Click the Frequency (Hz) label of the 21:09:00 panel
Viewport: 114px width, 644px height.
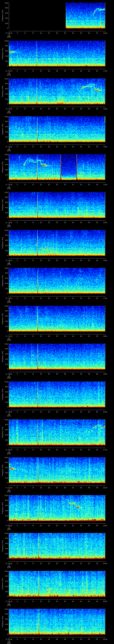(x=3, y=16)
